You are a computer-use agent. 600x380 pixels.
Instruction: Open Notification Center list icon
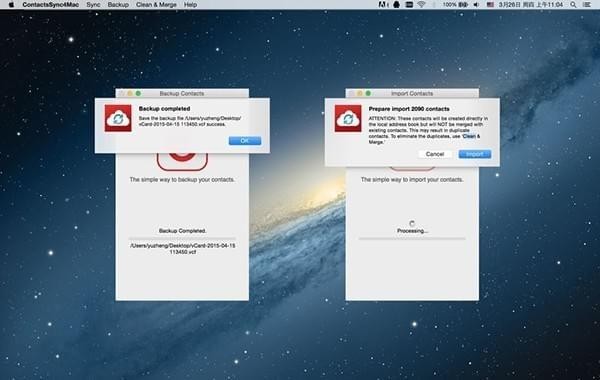[587, 5]
